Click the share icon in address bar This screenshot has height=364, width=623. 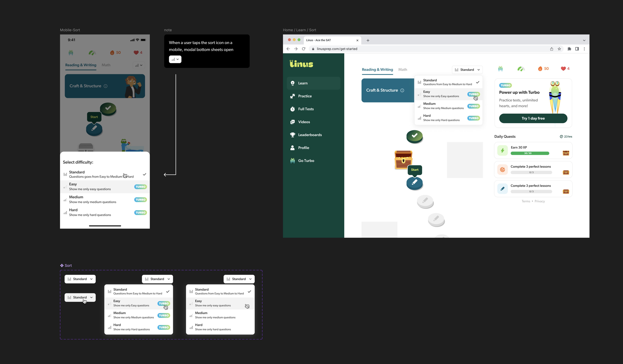coord(552,49)
